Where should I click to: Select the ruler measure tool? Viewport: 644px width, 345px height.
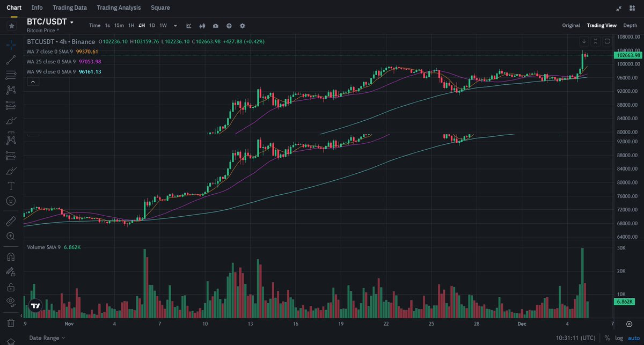[x=11, y=221]
